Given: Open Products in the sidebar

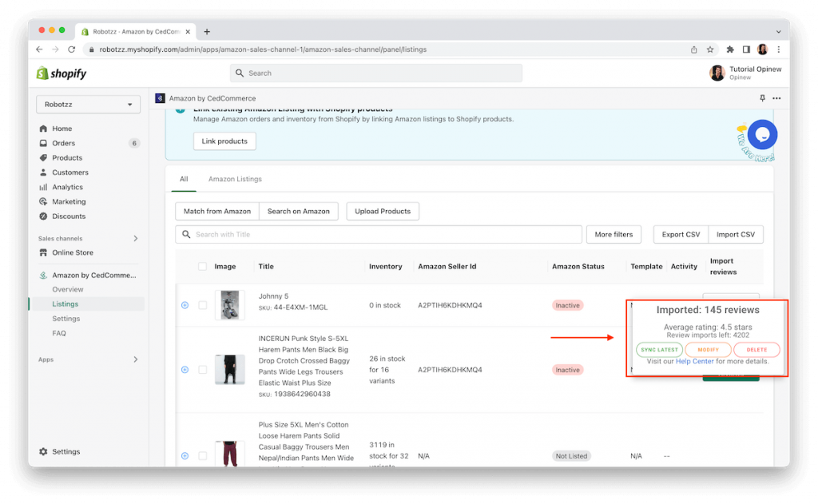Looking at the screenshot, I should click(67, 157).
